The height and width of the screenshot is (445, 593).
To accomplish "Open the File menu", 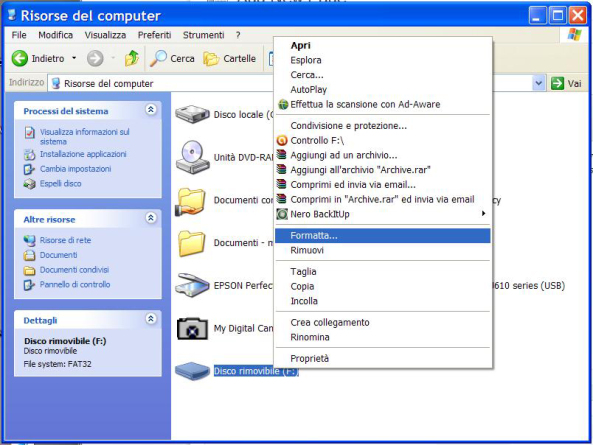I will (19, 35).
